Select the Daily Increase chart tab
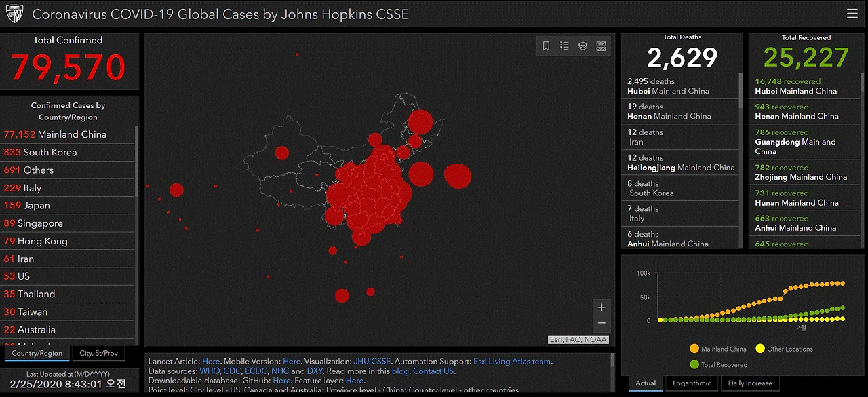This screenshot has height=397, width=868. click(x=750, y=383)
